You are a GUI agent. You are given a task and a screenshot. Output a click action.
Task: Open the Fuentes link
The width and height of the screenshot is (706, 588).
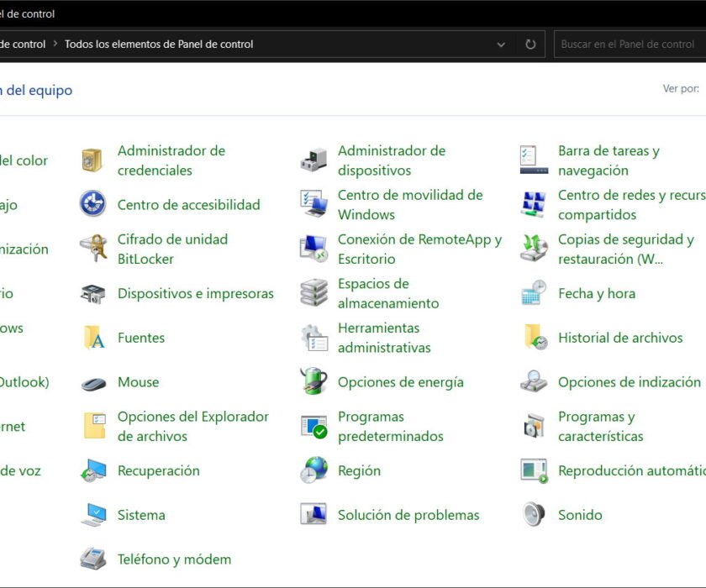click(x=141, y=338)
